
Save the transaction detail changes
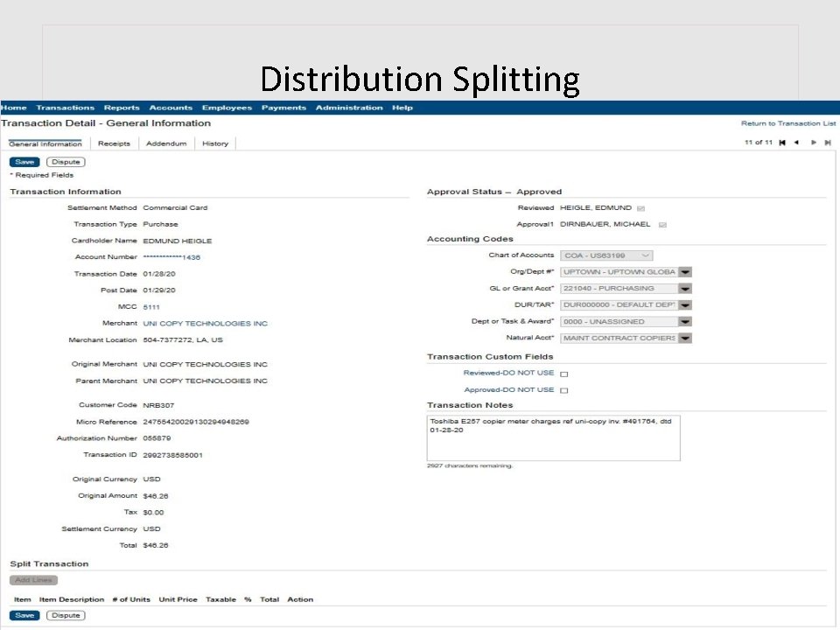tap(24, 161)
